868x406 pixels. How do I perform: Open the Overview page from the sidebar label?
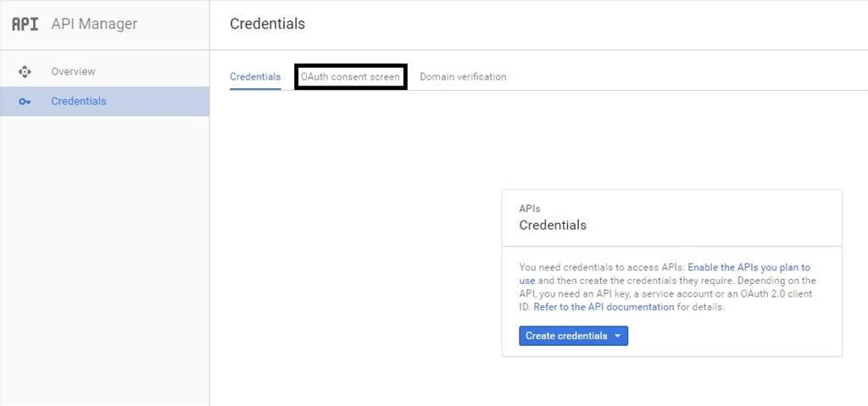point(73,72)
